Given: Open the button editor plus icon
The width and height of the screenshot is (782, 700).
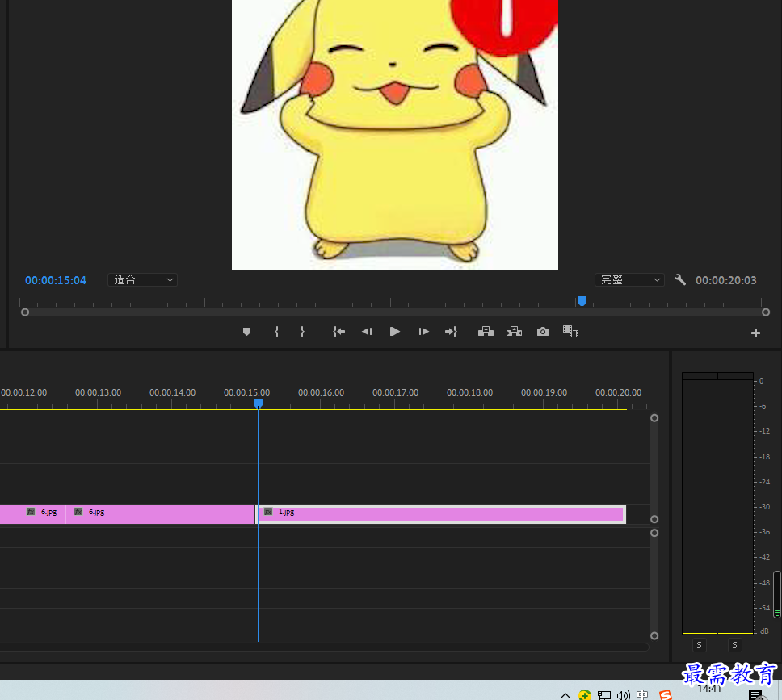Looking at the screenshot, I should [755, 333].
